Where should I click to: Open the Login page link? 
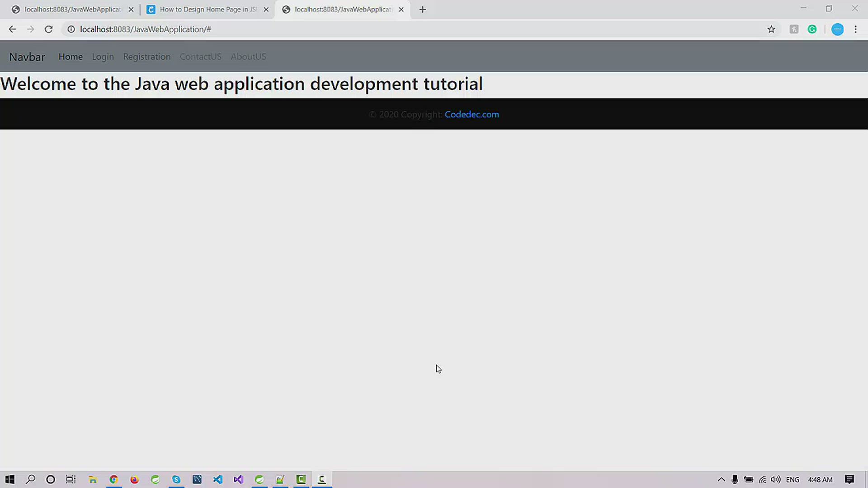point(103,57)
